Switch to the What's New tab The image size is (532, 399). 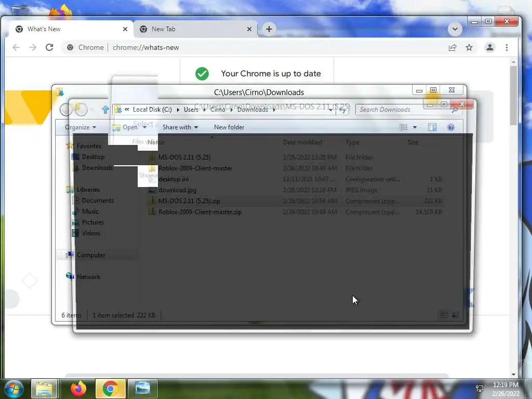click(70, 29)
